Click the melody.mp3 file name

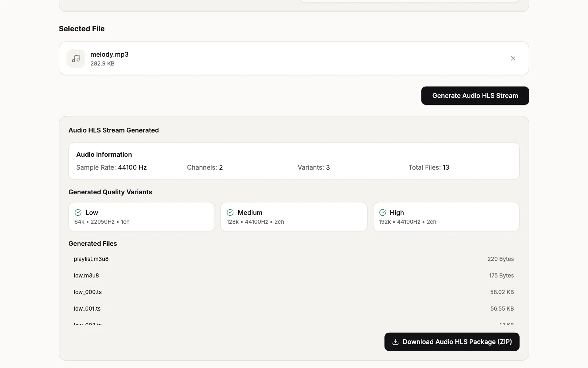tap(110, 54)
